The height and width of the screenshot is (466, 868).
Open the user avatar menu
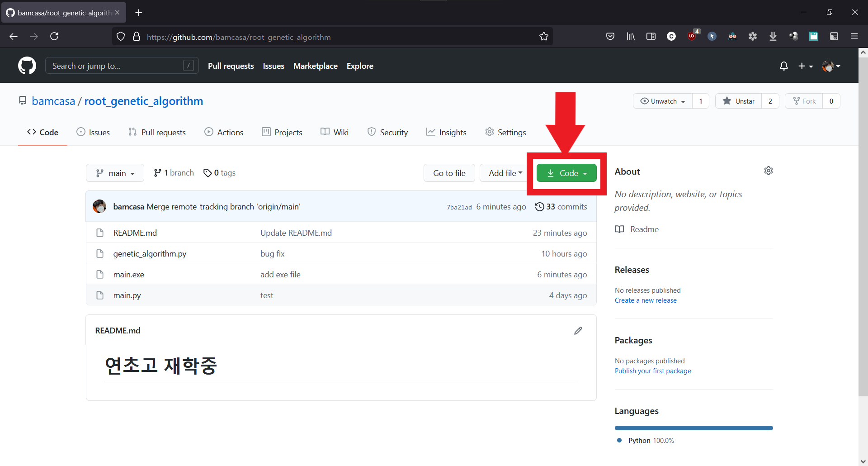click(x=831, y=66)
